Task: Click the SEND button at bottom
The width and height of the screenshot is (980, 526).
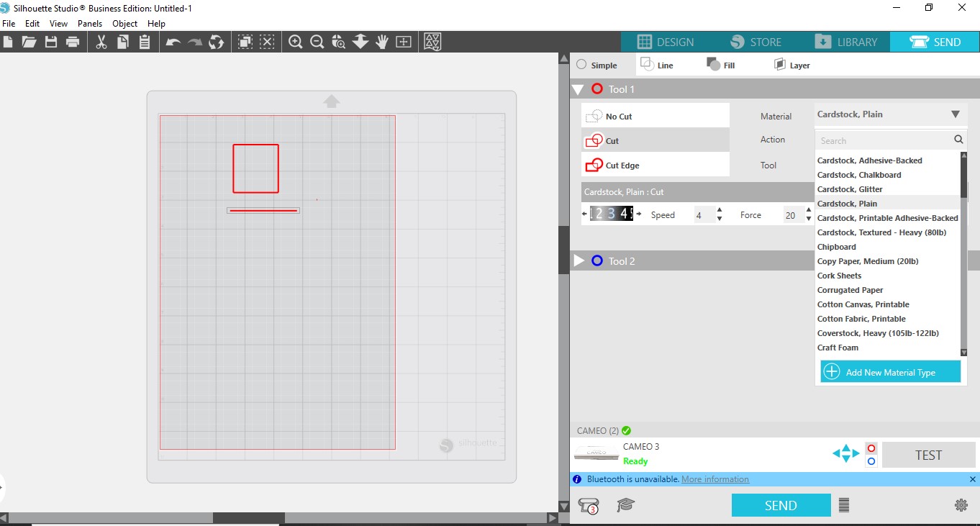Action: tap(781, 505)
